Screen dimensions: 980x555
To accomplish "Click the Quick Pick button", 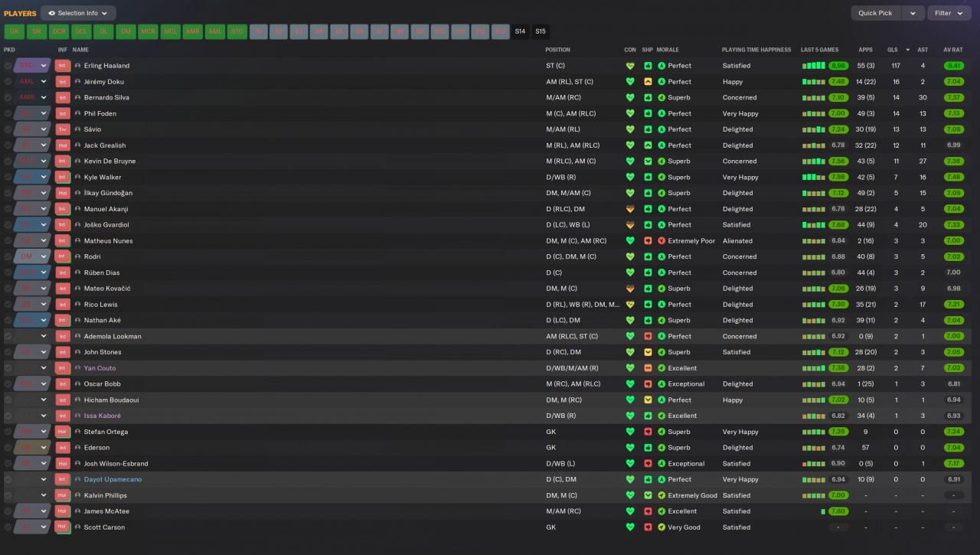I will tap(875, 13).
